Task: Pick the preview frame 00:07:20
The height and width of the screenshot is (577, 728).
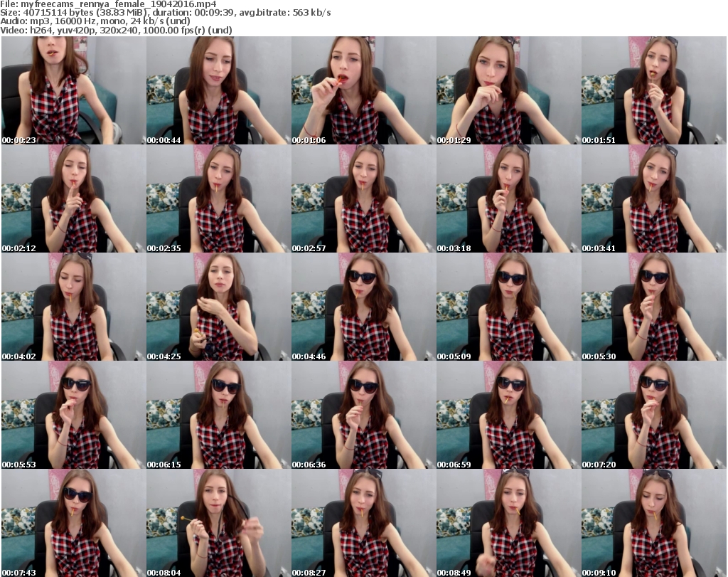Action: [654, 415]
